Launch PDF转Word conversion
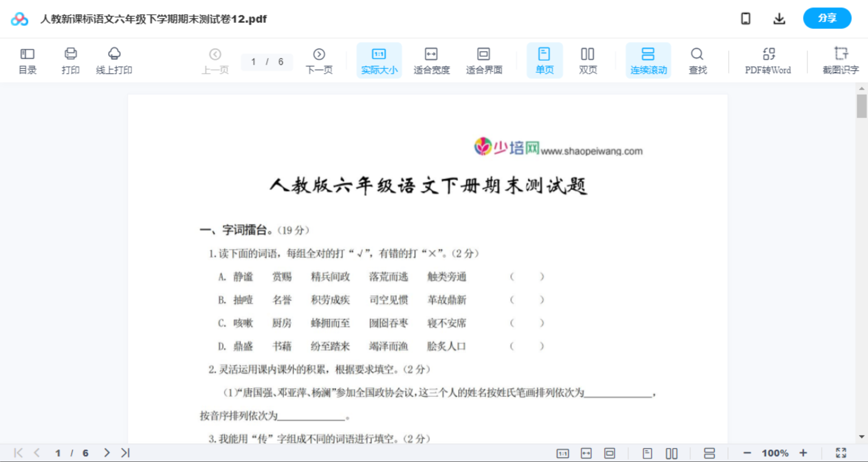 click(x=768, y=60)
